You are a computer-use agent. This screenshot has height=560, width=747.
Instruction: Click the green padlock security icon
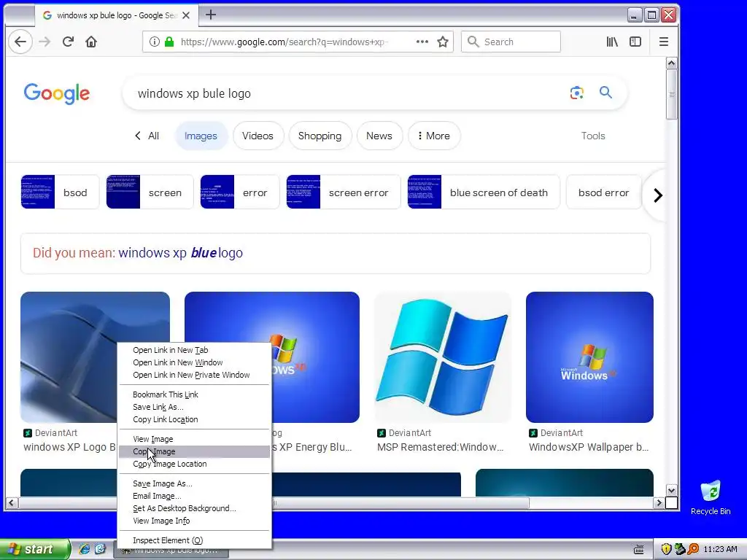tap(169, 42)
